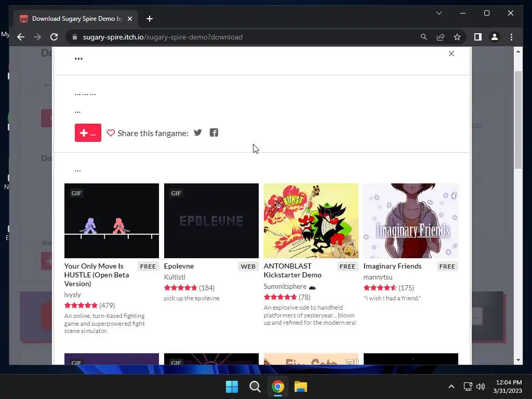532x399 pixels.
Task: Open the network status tray icon
Action: coord(468,387)
